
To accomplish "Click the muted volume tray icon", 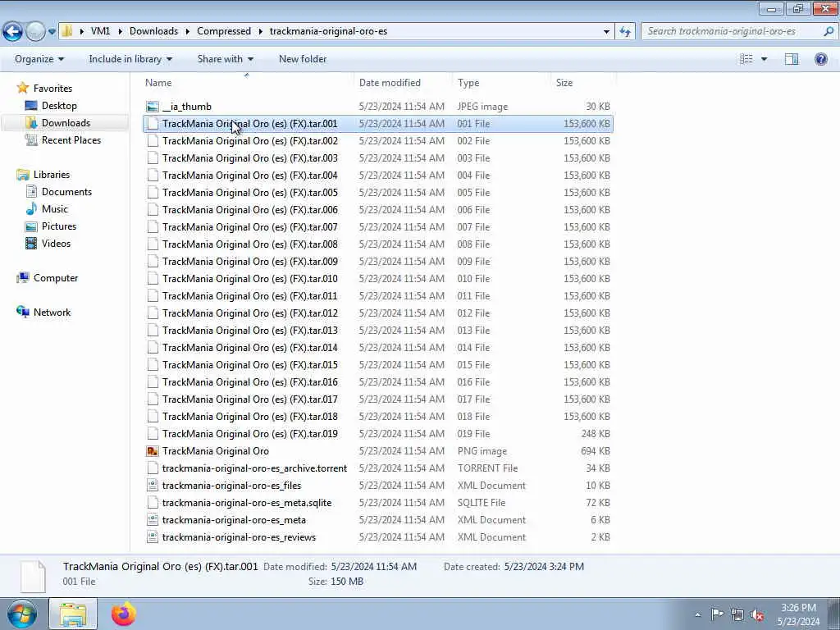I will pyautogui.click(x=757, y=614).
